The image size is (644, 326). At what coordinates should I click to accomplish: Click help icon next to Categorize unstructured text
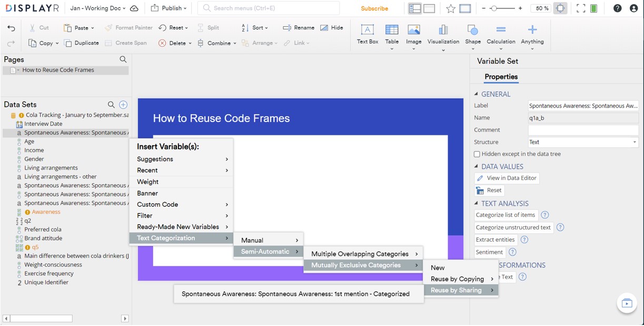click(x=560, y=228)
